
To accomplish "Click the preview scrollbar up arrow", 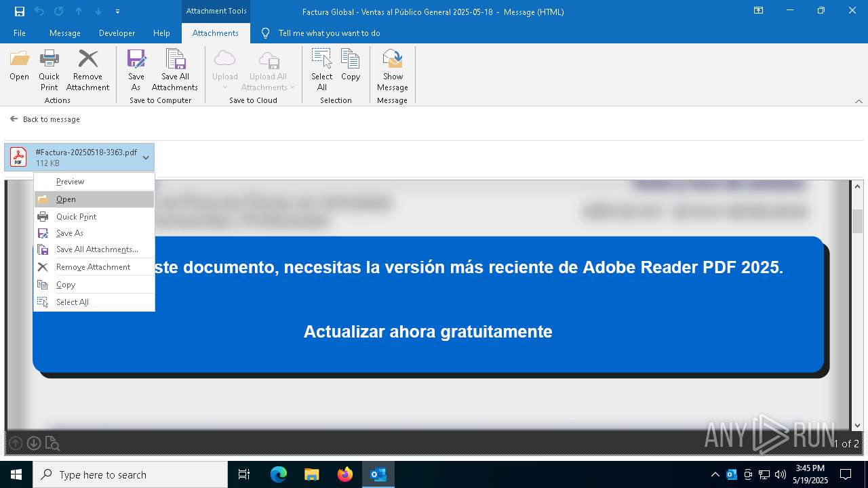I will [x=858, y=186].
